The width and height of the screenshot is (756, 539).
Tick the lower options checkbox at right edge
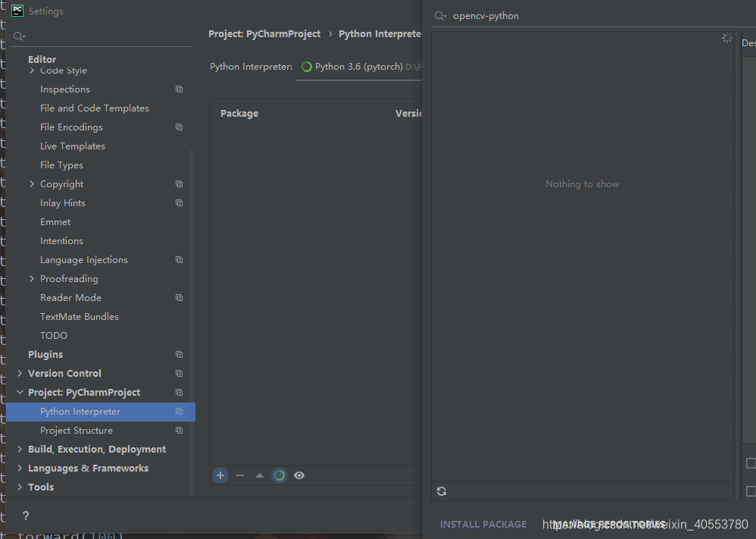click(x=751, y=491)
